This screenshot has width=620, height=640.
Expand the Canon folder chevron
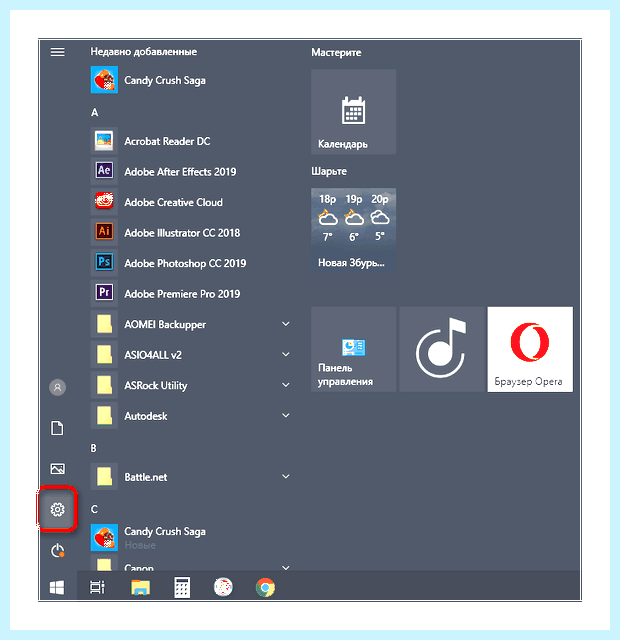tap(286, 567)
